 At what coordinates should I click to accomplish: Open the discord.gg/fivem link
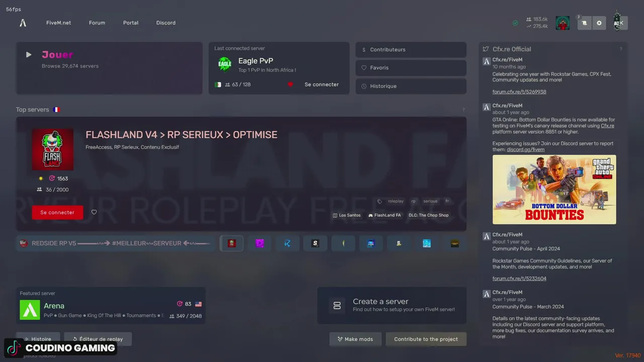click(525, 149)
